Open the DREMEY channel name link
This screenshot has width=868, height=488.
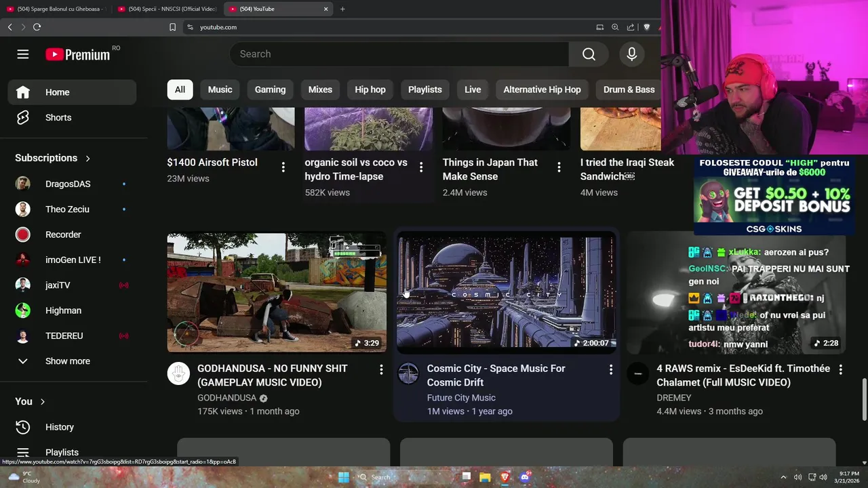[674, 398]
